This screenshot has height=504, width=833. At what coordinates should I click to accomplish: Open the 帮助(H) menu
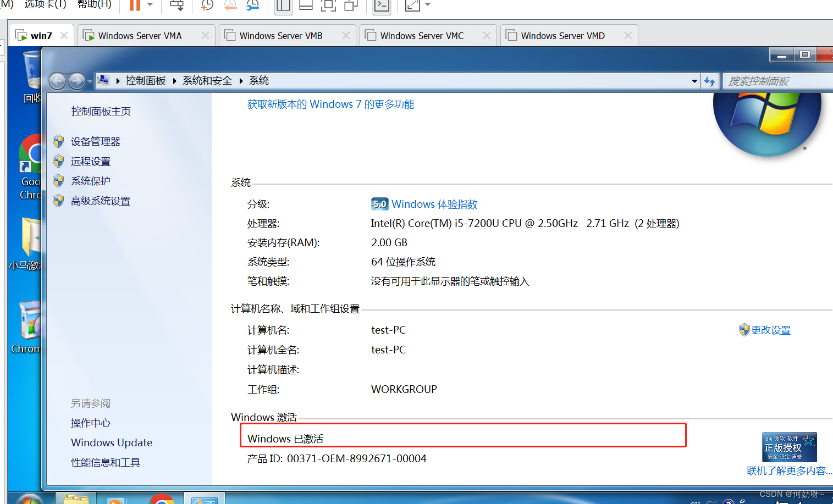[94, 4]
